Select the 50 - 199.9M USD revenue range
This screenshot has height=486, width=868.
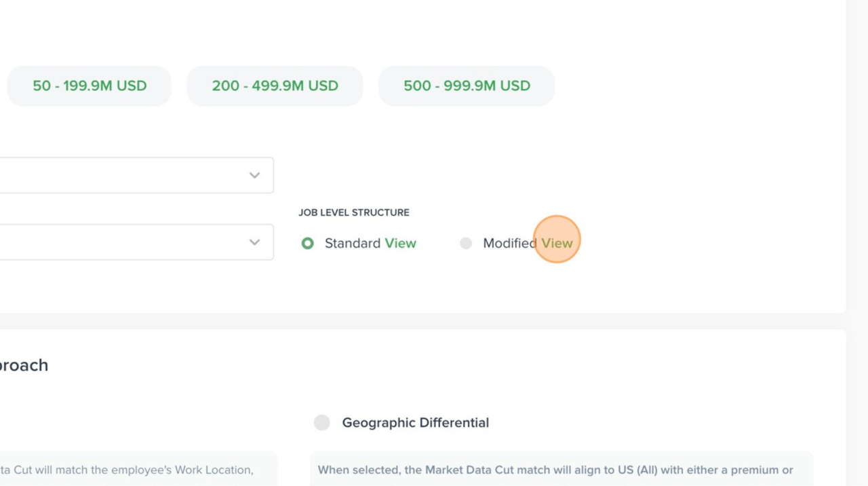coord(90,86)
